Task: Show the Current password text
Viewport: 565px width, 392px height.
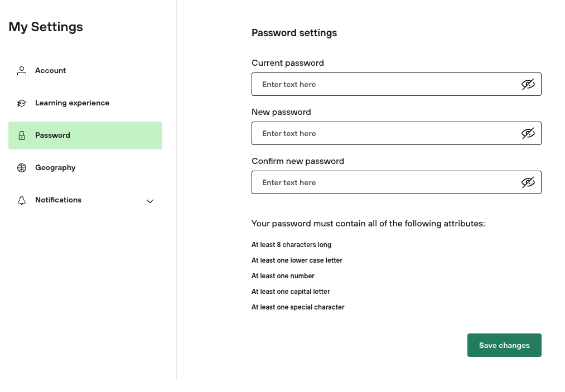Action: tap(528, 84)
